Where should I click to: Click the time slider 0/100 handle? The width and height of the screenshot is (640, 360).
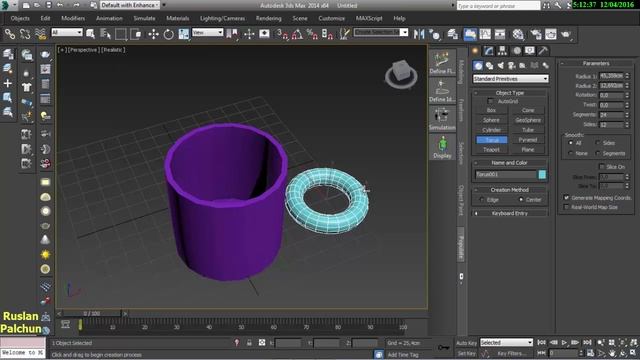(92, 313)
